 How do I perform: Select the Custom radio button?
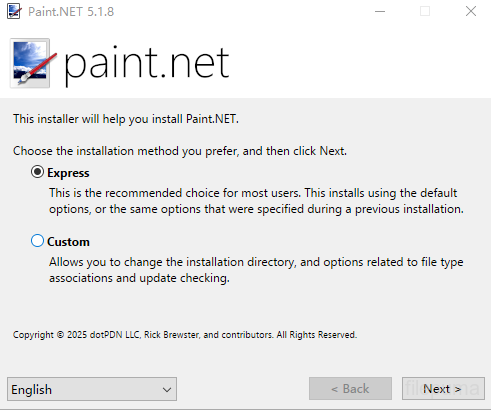37,241
